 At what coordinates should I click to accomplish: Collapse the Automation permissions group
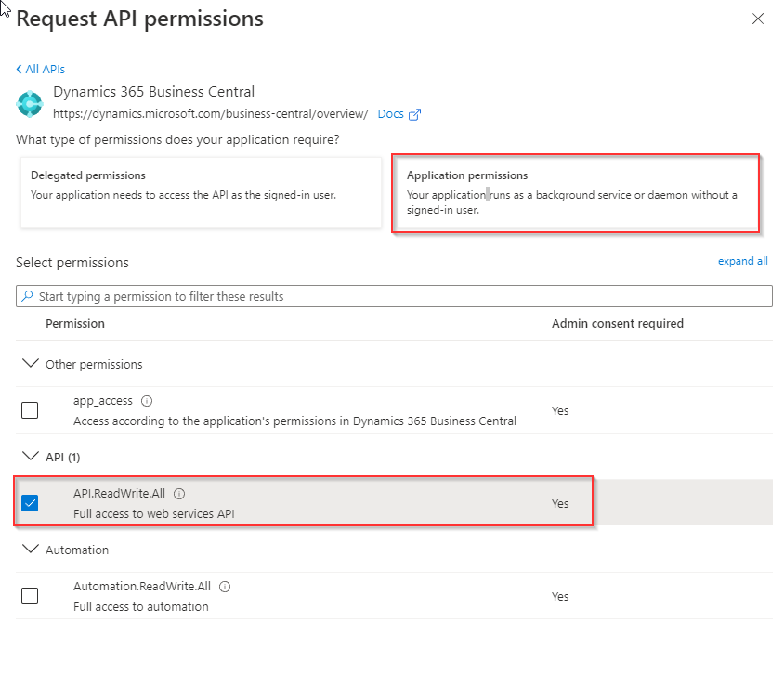(x=30, y=550)
